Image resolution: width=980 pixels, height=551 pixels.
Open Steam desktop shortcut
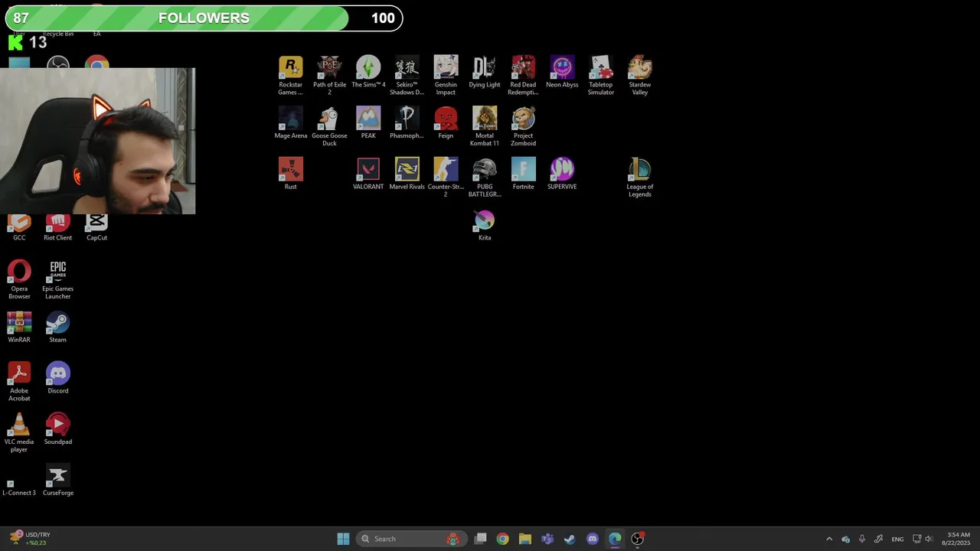click(x=57, y=327)
